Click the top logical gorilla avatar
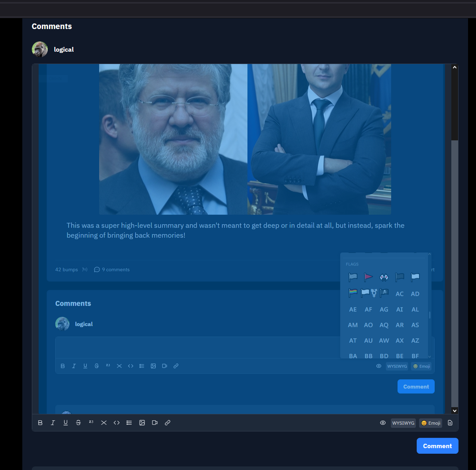Screen dimensions: 476x470 click(40, 49)
